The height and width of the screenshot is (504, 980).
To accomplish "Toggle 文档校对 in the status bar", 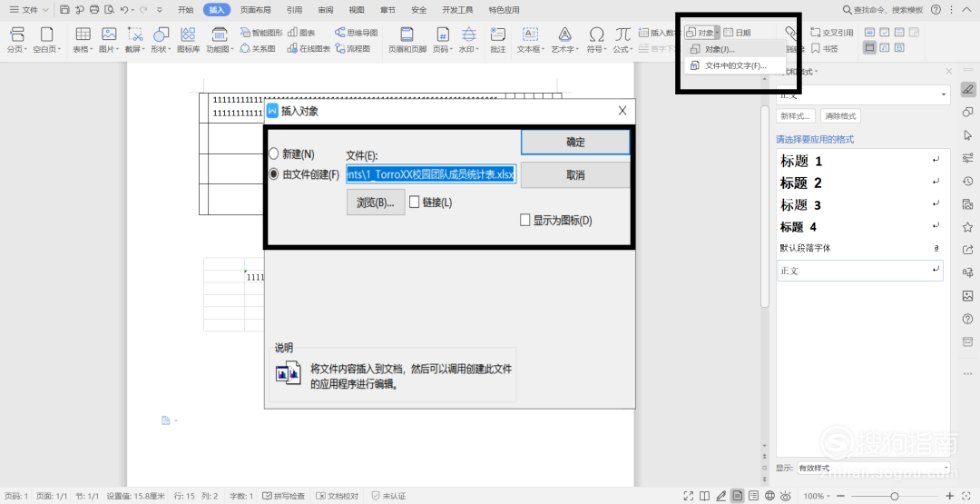I will (338, 496).
